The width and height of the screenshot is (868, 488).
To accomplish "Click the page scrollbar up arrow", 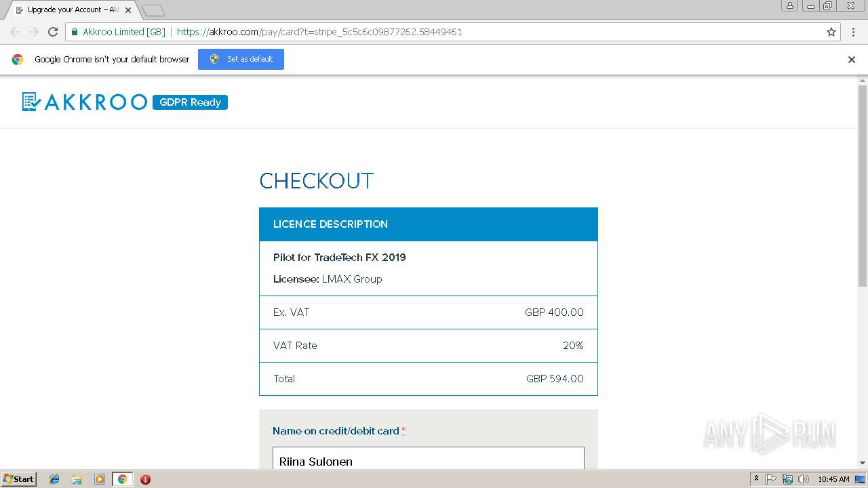I will (863, 80).
